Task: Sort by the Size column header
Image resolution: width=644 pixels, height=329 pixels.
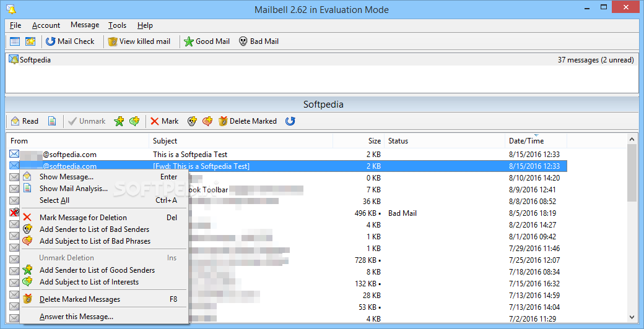Action: tap(359, 141)
